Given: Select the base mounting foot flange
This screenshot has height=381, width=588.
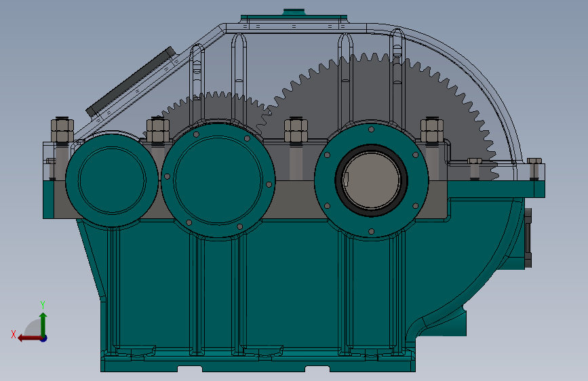Looking at the screenshot, I should pyautogui.click(x=258, y=363).
